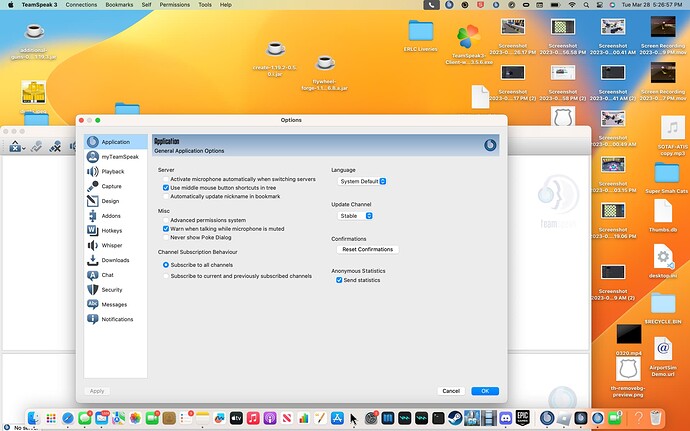This screenshot has height=431, width=690.
Task: Click the OK button in Options
Action: click(485, 391)
